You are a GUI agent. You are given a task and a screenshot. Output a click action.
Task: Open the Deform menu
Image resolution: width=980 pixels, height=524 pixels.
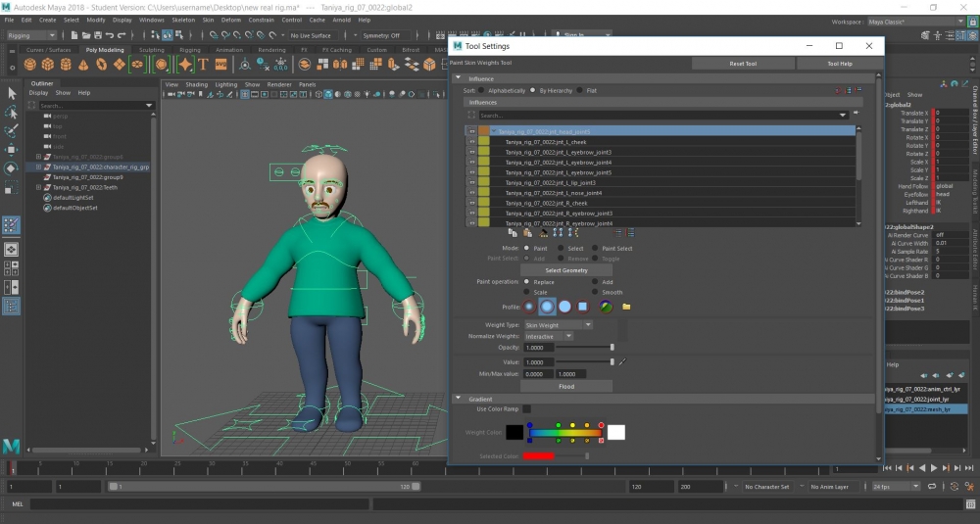(230, 20)
